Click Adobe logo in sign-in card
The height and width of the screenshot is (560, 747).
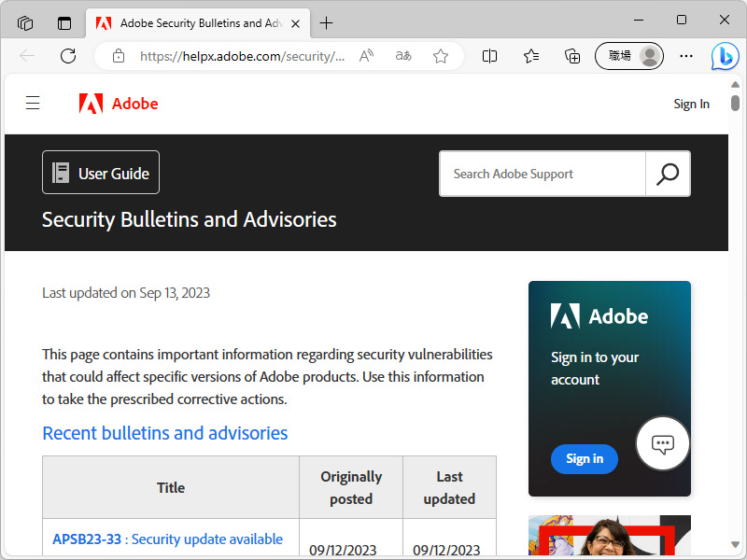[599, 316]
